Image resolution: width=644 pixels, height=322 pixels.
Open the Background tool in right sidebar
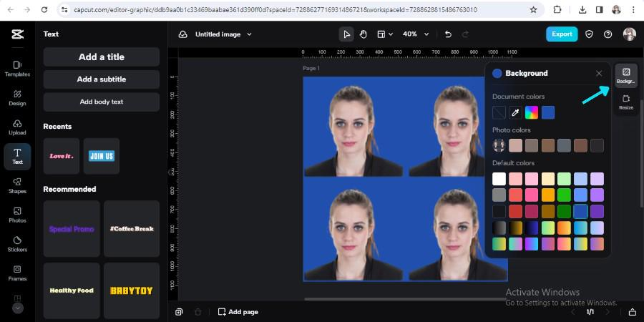pos(626,76)
